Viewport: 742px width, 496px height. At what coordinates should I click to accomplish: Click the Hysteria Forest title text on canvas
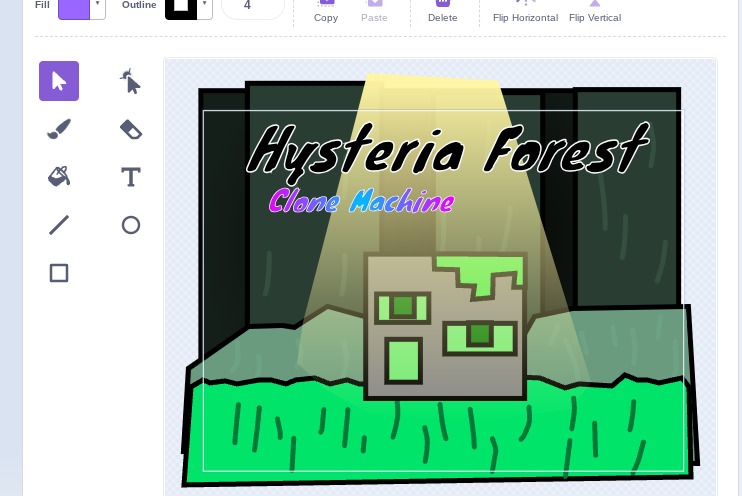coord(448,152)
